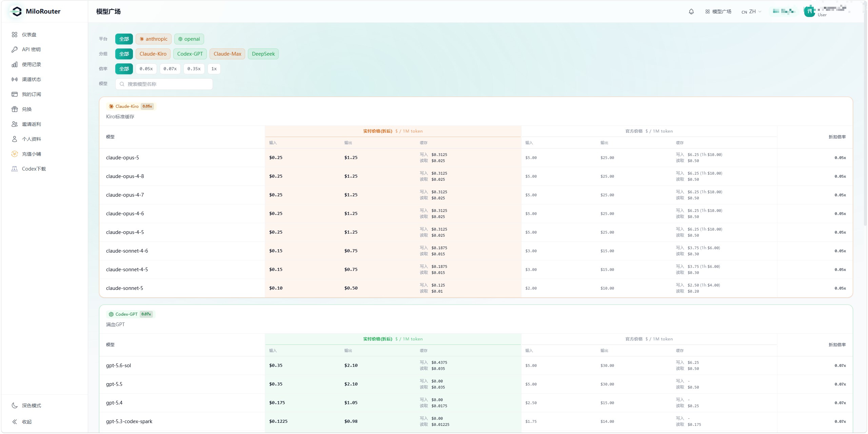Select 全部 in the 分组 filter
The width and height of the screenshot is (868, 434).
(x=124, y=54)
